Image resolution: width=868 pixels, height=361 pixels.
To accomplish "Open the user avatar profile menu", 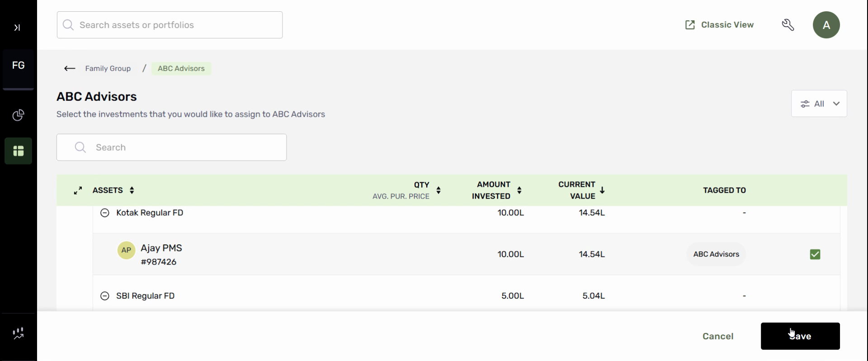I will (x=826, y=25).
